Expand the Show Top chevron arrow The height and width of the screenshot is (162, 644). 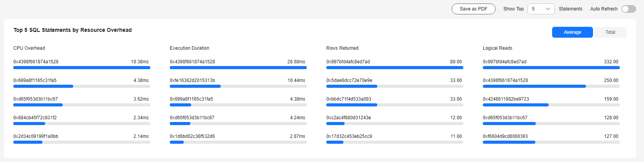(548, 9)
